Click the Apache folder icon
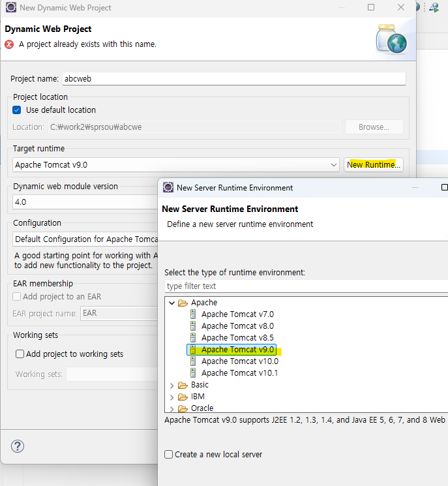This screenshot has width=448, height=486. point(183,303)
